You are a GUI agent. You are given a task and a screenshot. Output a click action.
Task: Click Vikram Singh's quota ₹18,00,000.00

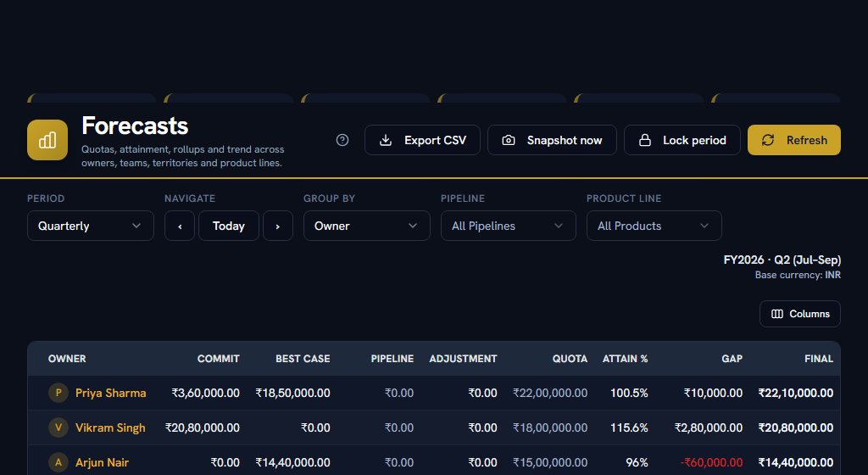point(550,428)
